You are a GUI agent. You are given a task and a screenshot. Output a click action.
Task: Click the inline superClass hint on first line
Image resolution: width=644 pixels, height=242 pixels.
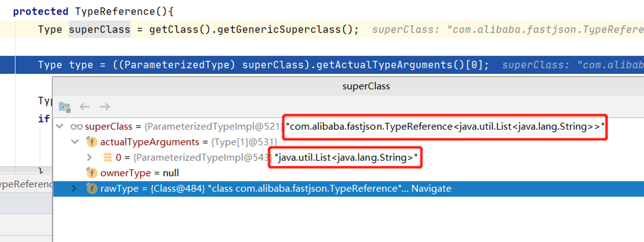click(x=508, y=29)
